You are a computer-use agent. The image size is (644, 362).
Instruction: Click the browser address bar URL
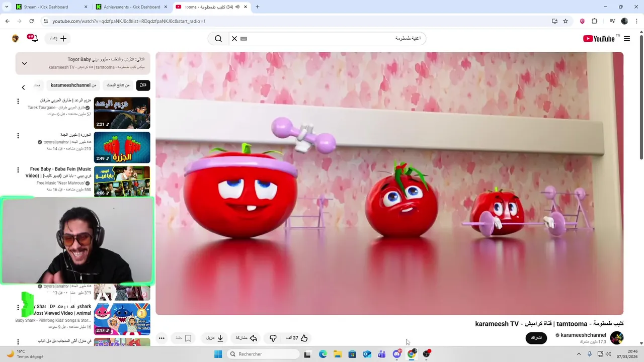129,21
